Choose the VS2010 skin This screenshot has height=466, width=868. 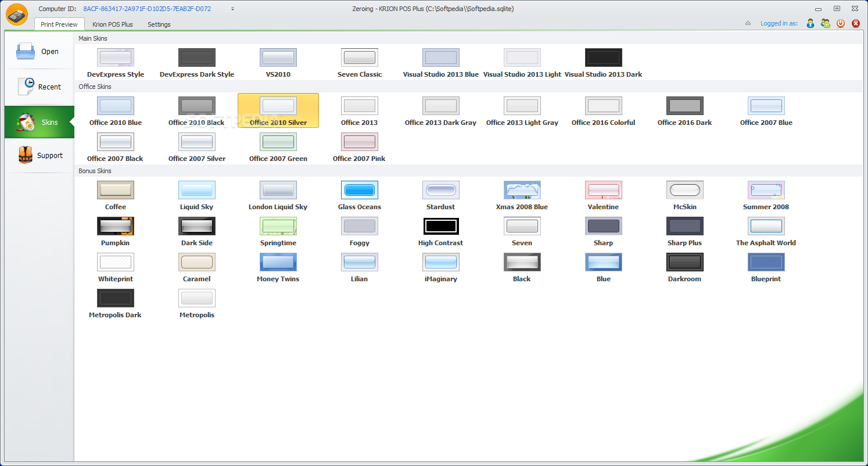[x=278, y=63]
